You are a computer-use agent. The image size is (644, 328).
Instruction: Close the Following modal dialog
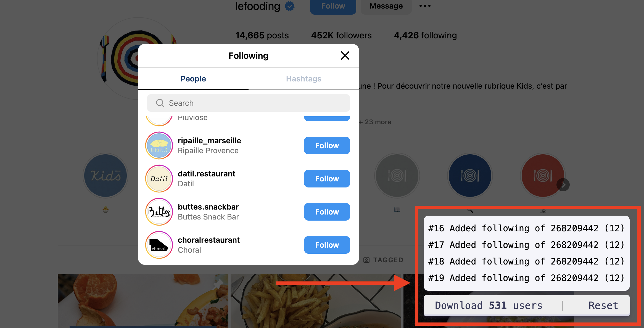345,55
